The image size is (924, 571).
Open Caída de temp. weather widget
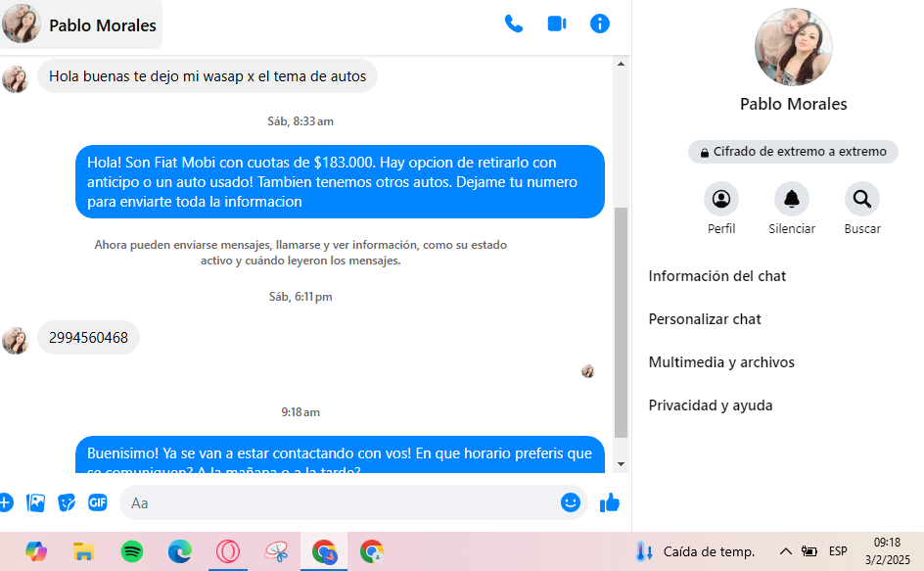point(695,551)
